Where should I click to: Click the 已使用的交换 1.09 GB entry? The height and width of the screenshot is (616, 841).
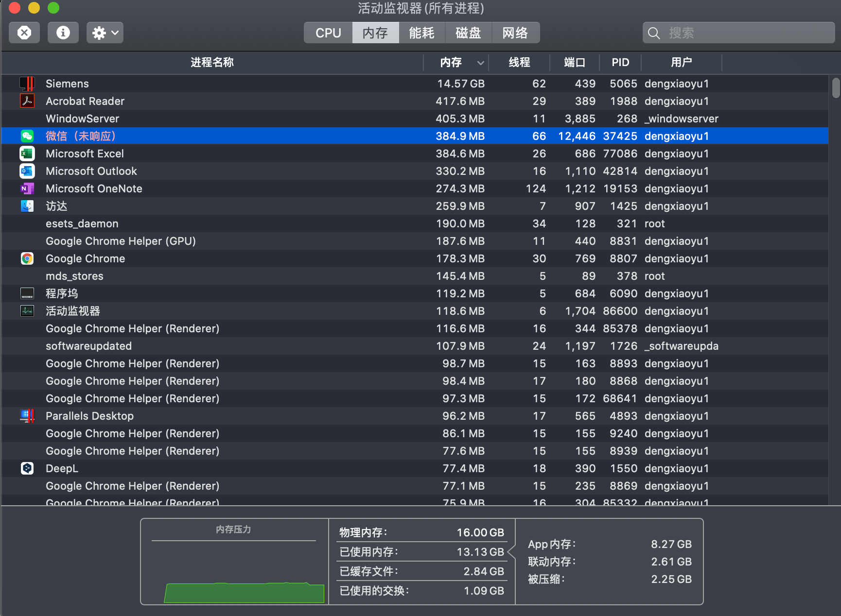click(421, 591)
